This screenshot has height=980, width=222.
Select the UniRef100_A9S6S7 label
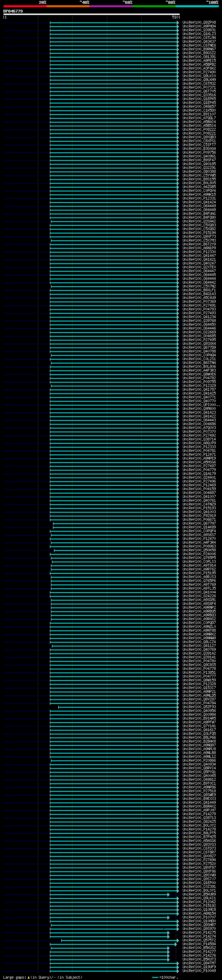[199, 535]
